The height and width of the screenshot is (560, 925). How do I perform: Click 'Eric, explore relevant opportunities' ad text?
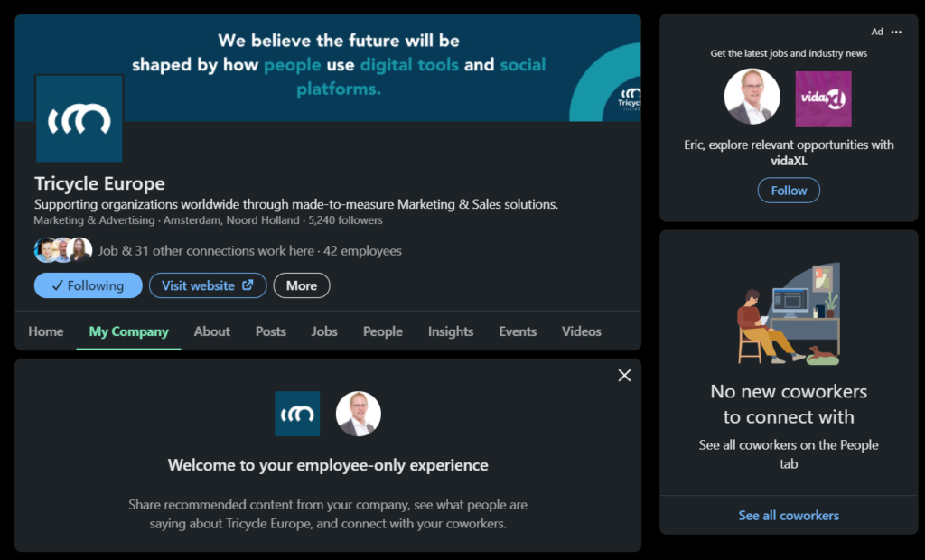coord(789,153)
